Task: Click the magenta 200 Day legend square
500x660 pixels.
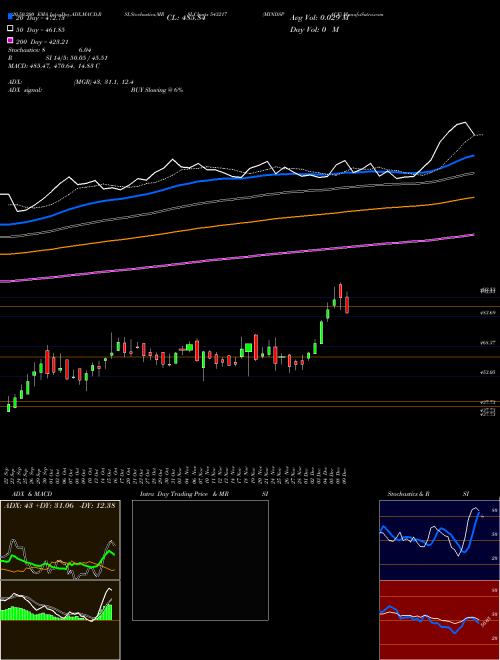Action: [10, 40]
